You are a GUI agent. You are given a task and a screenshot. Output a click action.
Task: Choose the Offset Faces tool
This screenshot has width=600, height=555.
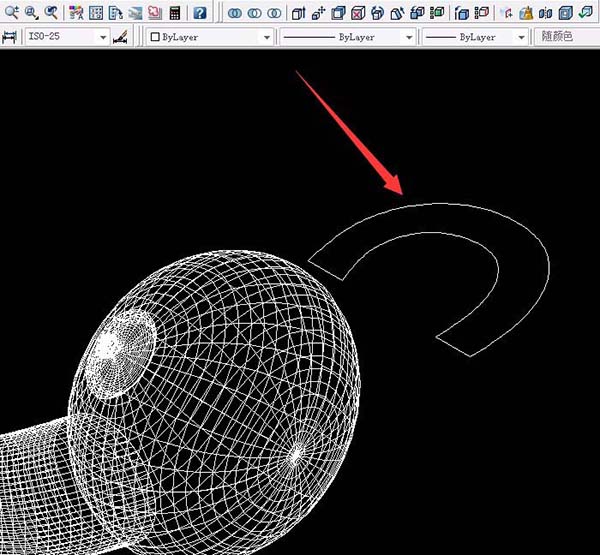pyautogui.click(x=338, y=13)
